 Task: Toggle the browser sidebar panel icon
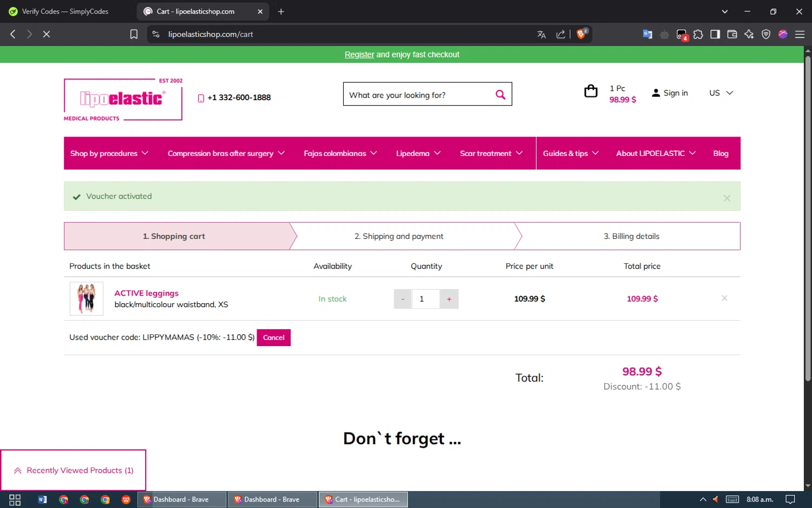(x=715, y=34)
